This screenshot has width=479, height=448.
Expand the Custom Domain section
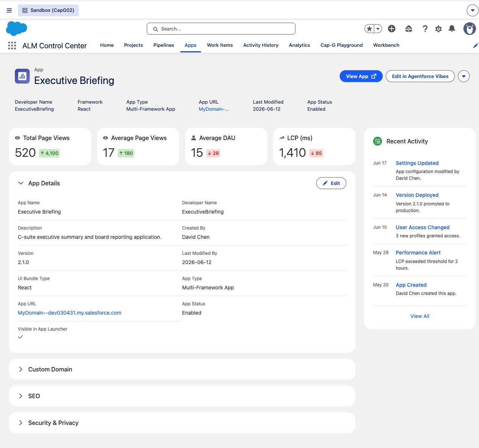click(21, 369)
